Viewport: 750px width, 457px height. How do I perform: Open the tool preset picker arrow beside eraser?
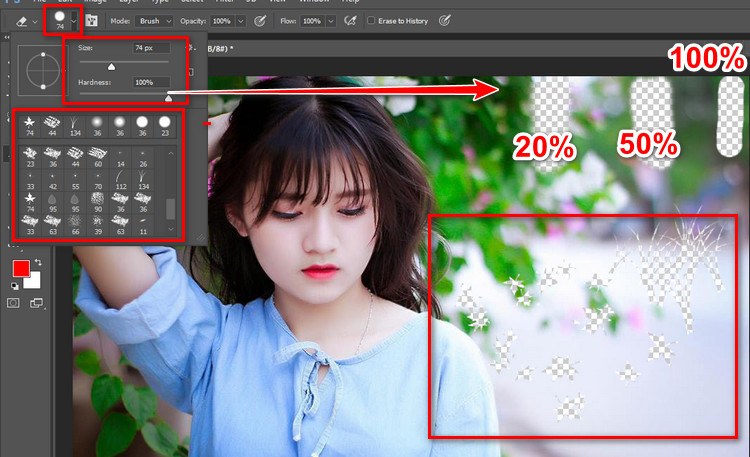(35, 22)
